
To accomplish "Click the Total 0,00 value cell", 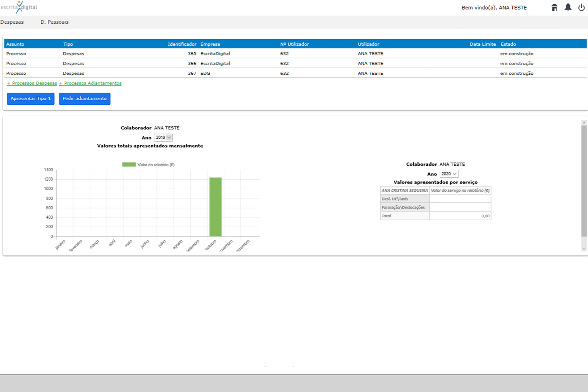I will pyautogui.click(x=460, y=216).
